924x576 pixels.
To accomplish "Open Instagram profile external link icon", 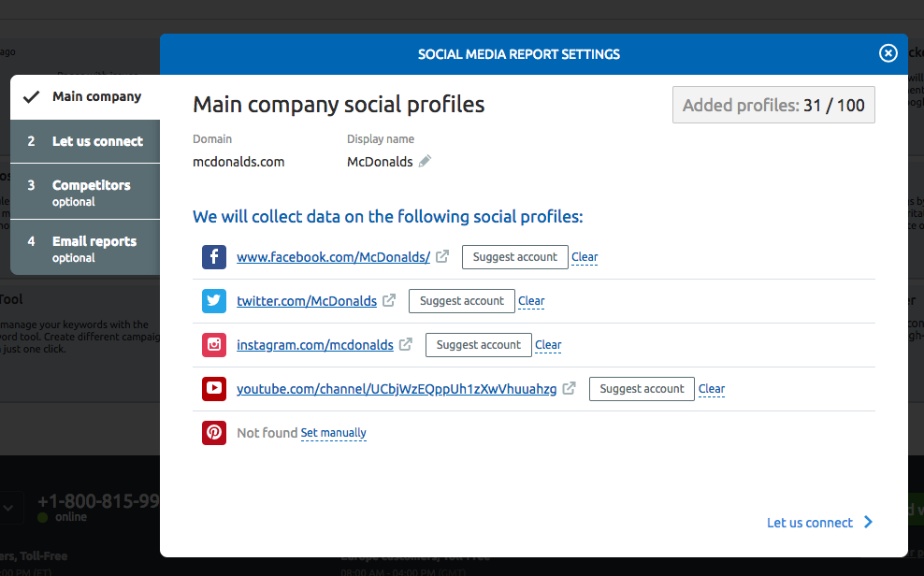I will 406,344.
